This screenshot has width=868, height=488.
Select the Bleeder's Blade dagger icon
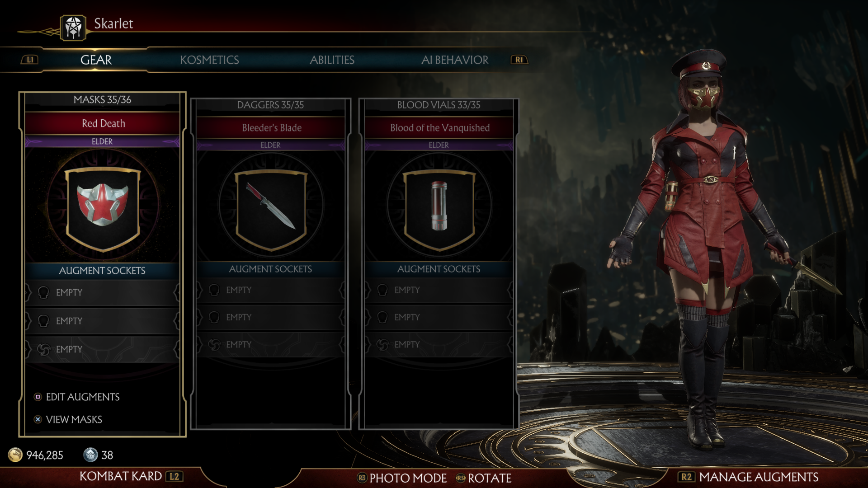click(271, 210)
